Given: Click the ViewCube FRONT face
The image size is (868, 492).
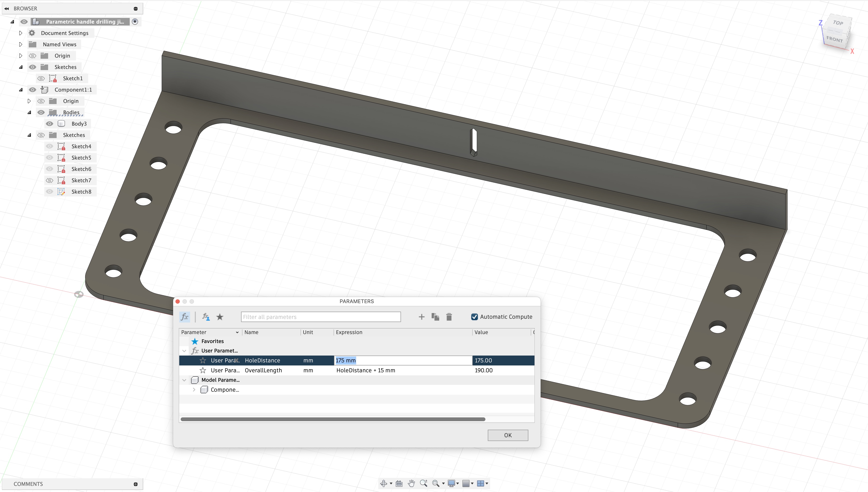Looking at the screenshot, I should [834, 39].
